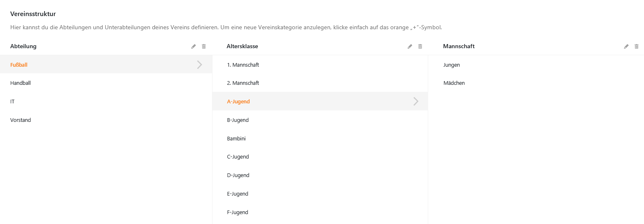Screen dimensions: 644x224
Task: Delete Mannschaft using the trash icon
Action: point(637,47)
